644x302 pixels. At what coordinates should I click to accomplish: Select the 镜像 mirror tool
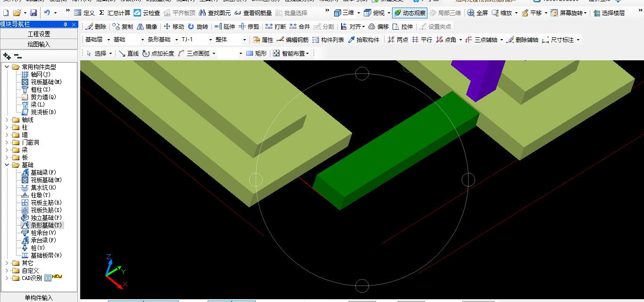(147, 26)
